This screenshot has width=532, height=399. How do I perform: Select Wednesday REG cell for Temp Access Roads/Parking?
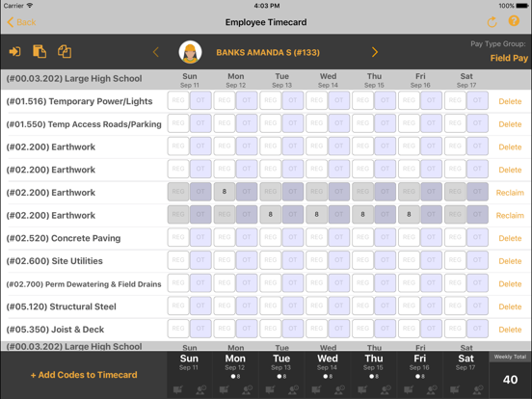coord(316,123)
